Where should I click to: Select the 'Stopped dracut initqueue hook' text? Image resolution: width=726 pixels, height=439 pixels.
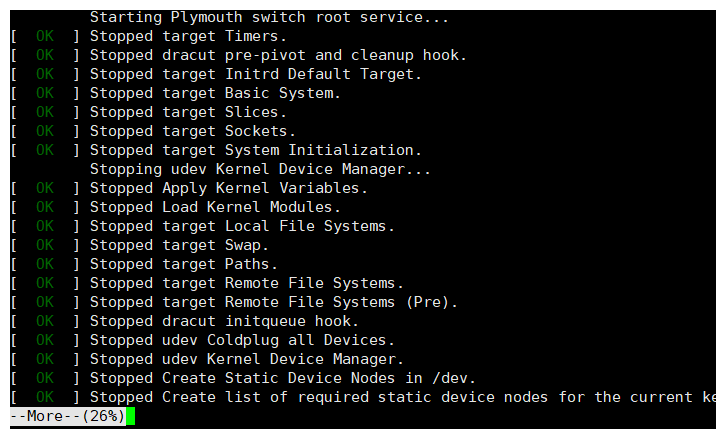tap(224, 321)
